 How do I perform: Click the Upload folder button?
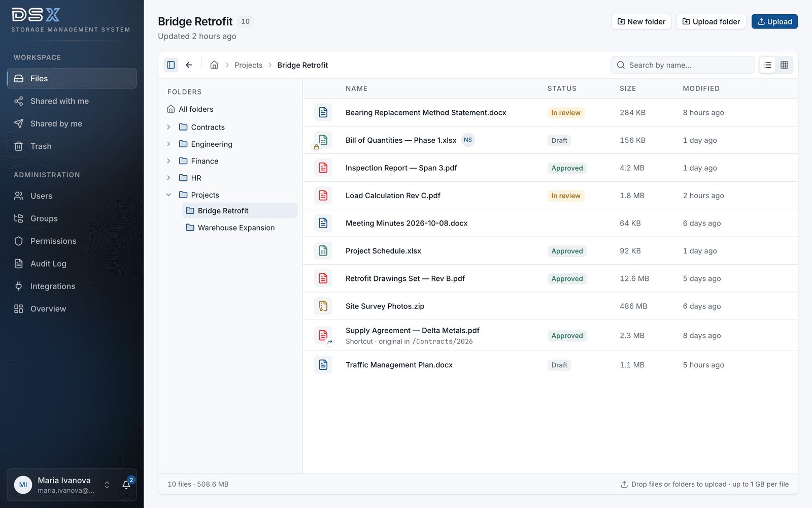[x=711, y=21]
